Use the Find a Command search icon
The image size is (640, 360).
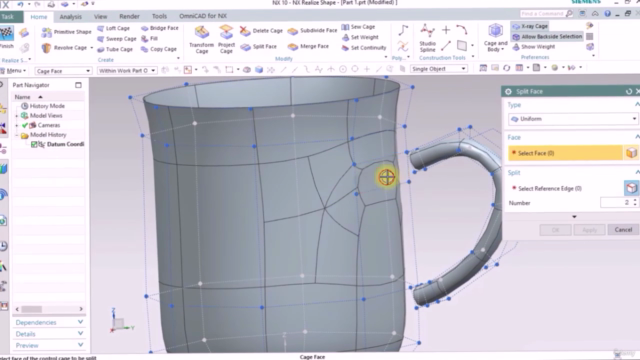[569, 14]
